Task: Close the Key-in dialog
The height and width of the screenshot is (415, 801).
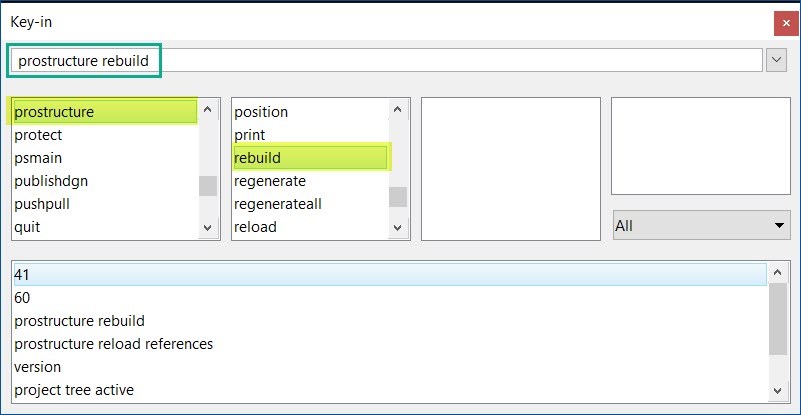Action: point(786,24)
